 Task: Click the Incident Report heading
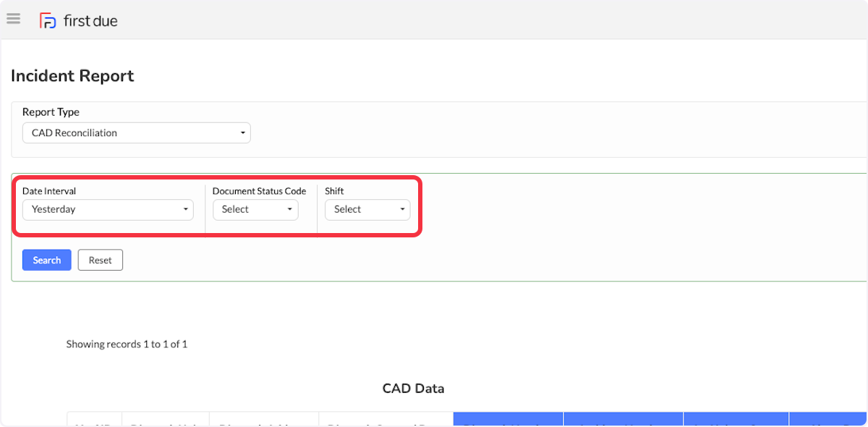click(x=72, y=76)
